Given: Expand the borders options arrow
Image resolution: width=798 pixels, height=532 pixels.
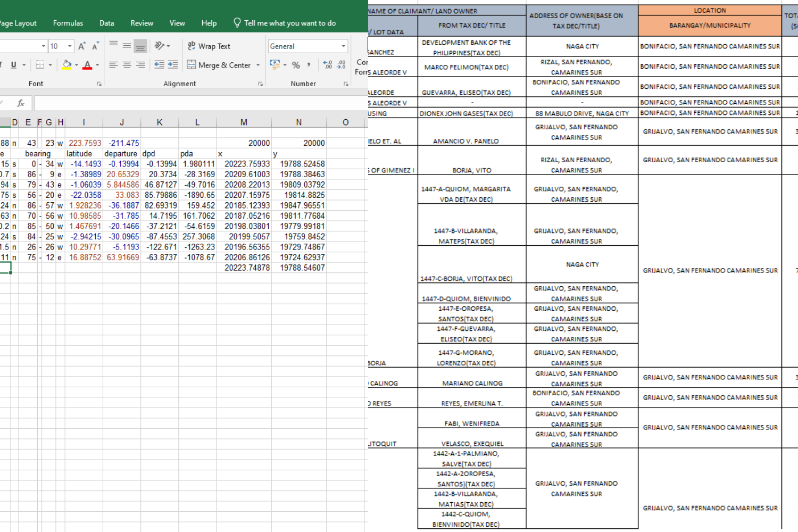Looking at the screenshot, I should (51, 65).
